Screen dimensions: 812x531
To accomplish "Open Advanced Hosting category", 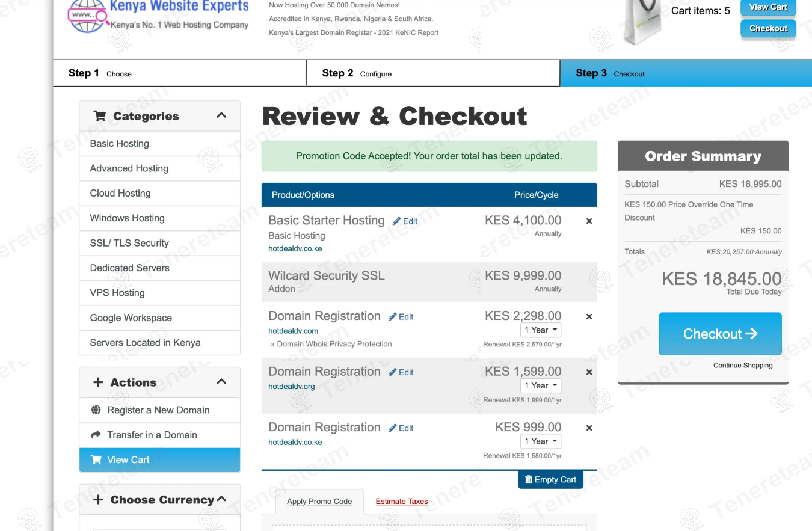I will (159, 168).
